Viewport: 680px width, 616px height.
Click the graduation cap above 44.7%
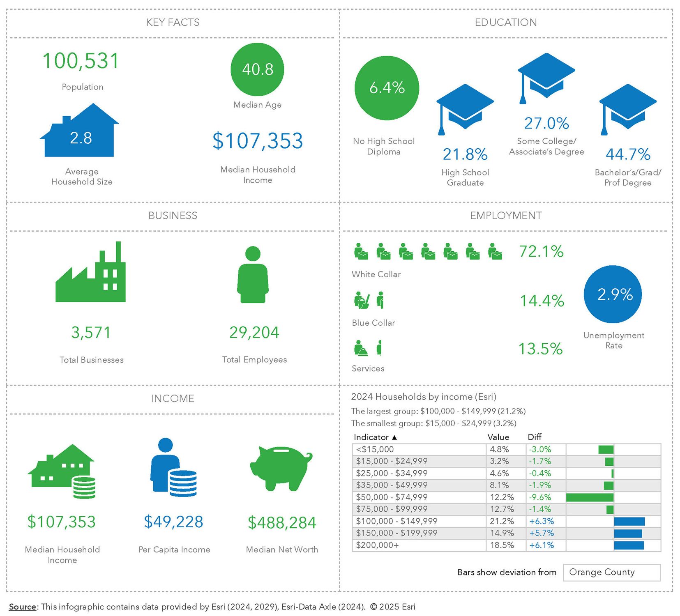click(x=627, y=108)
